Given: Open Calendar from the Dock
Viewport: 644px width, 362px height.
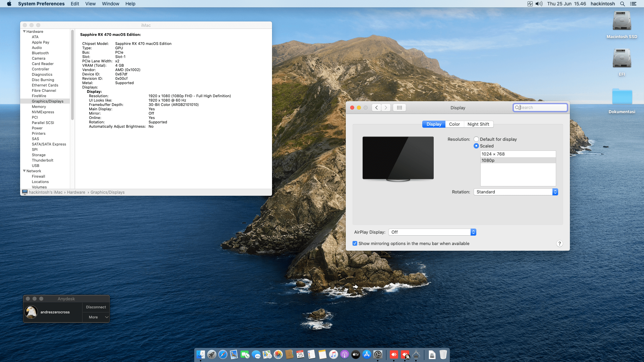Looking at the screenshot, I should point(300,354).
